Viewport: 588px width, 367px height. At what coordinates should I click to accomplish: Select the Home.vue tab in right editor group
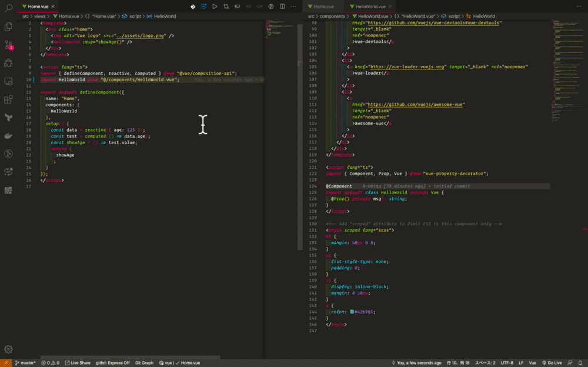point(322,6)
